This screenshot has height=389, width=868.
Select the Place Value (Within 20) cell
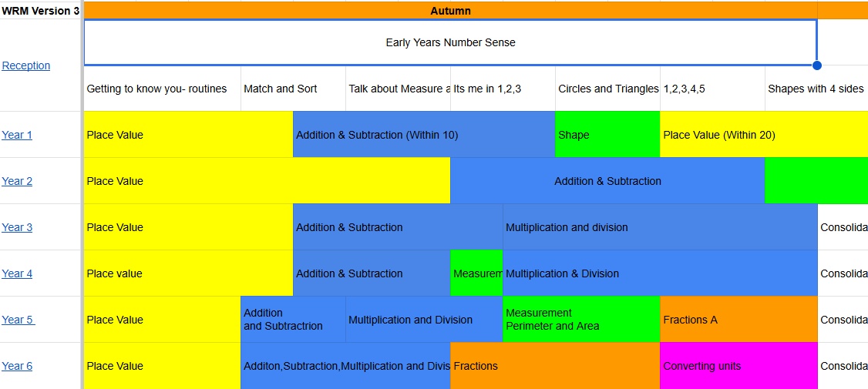tap(763, 135)
